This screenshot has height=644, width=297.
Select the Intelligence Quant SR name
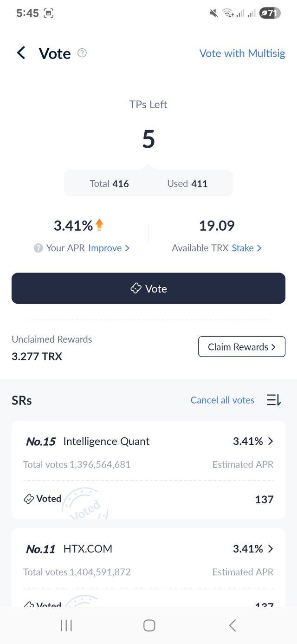(106, 442)
